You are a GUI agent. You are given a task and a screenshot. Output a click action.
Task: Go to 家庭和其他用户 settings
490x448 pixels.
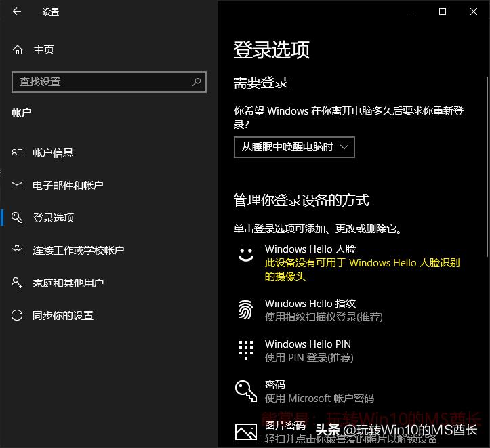coord(68,283)
